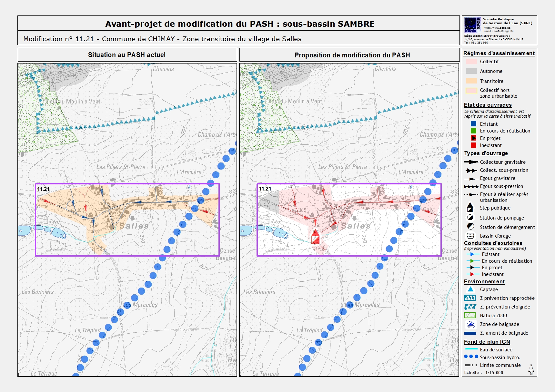Click the Modification n° 11.21 subtitle
555x392 pixels.
click(x=162, y=39)
